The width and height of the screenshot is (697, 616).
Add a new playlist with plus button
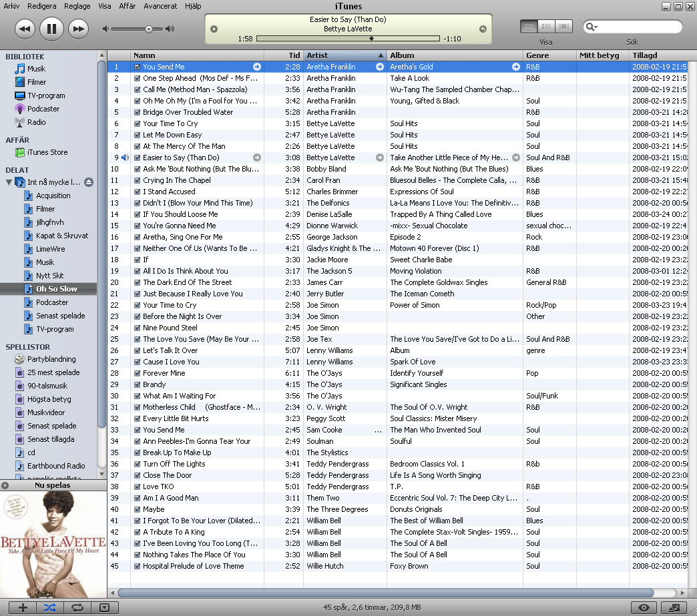click(23, 607)
